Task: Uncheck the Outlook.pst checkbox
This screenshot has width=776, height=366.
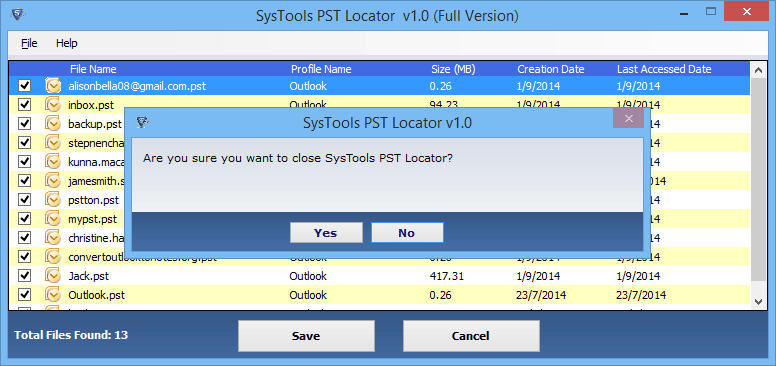Action: click(24, 295)
